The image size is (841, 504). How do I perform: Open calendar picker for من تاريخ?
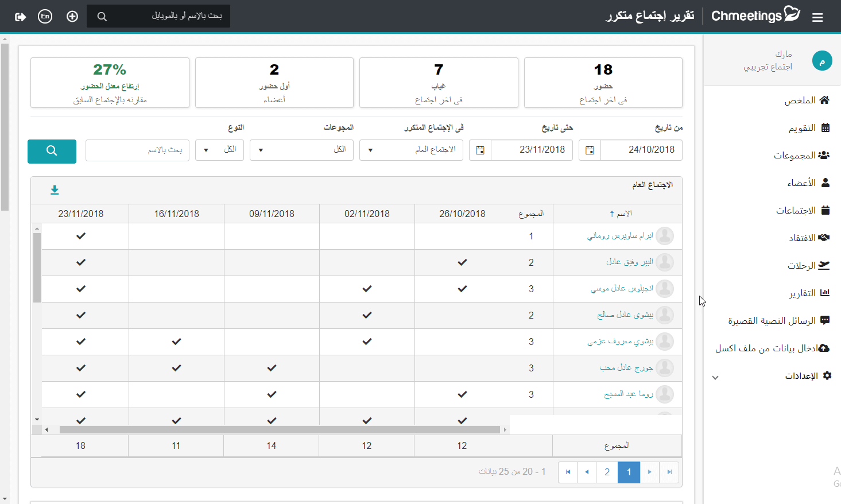590,150
